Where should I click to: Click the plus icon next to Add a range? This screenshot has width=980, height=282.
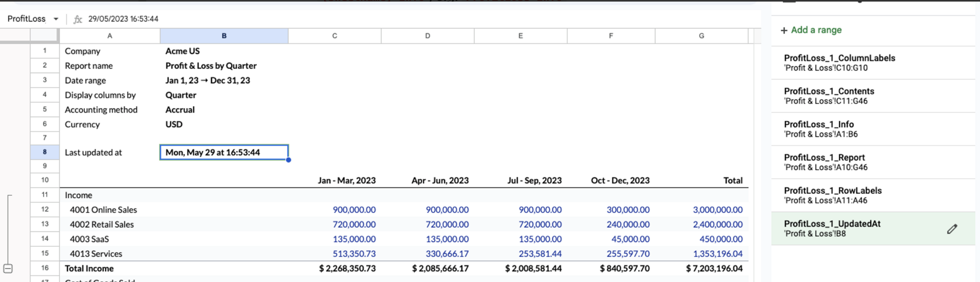(x=784, y=30)
